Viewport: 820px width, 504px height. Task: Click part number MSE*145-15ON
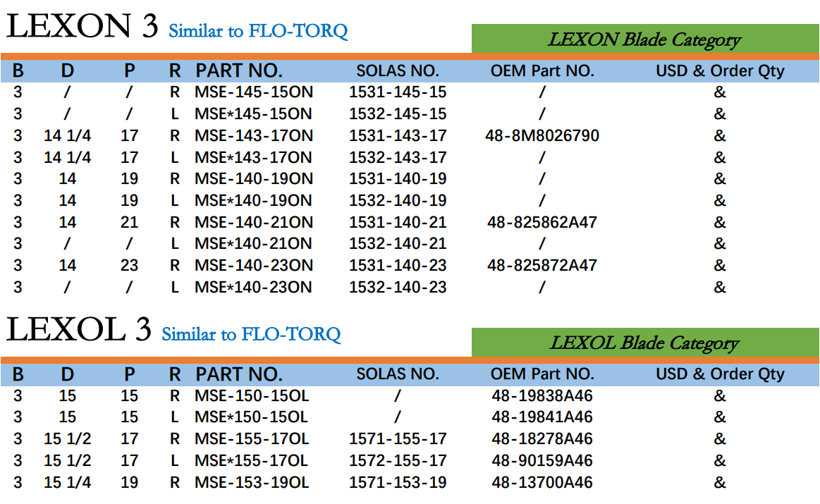pos(253,114)
